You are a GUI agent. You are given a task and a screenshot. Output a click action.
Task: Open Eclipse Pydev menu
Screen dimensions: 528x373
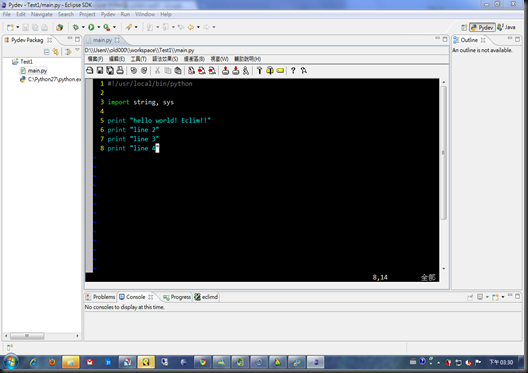pyautogui.click(x=108, y=14)
